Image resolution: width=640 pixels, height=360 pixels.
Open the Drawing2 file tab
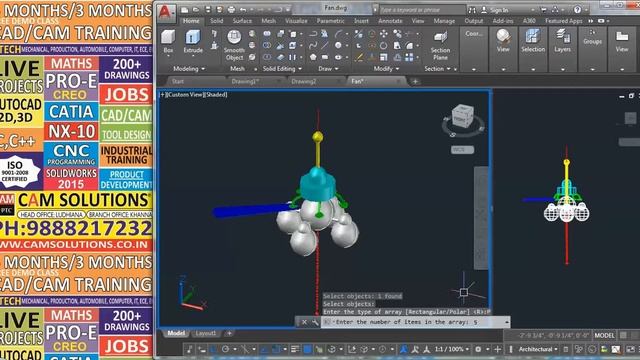[304, 81]
